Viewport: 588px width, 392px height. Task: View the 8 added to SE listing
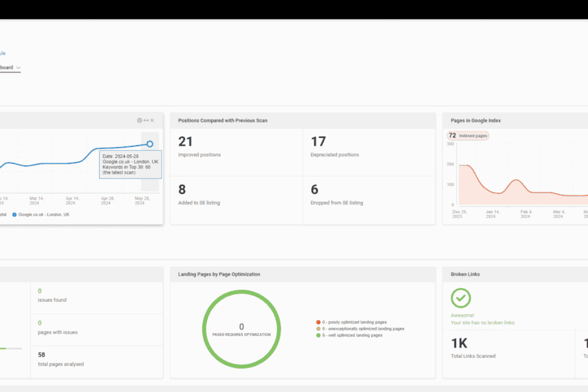[x=182, y=189]
